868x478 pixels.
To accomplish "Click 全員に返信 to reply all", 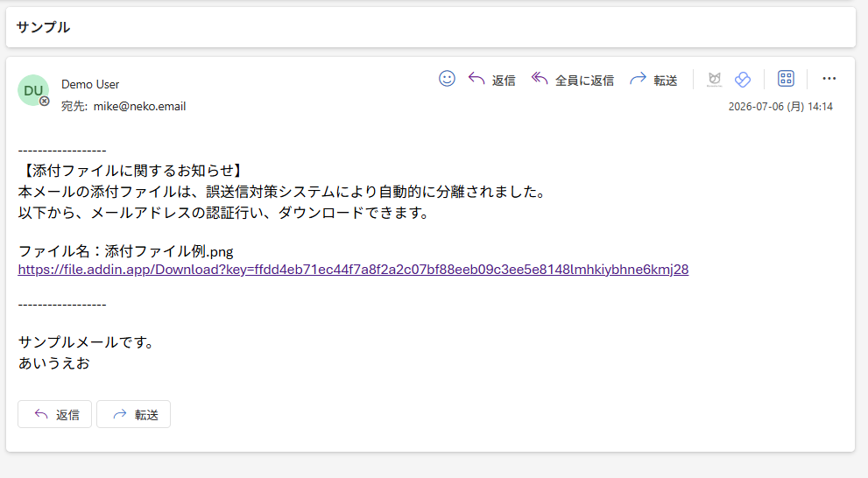I will click(x=573, y=80).
